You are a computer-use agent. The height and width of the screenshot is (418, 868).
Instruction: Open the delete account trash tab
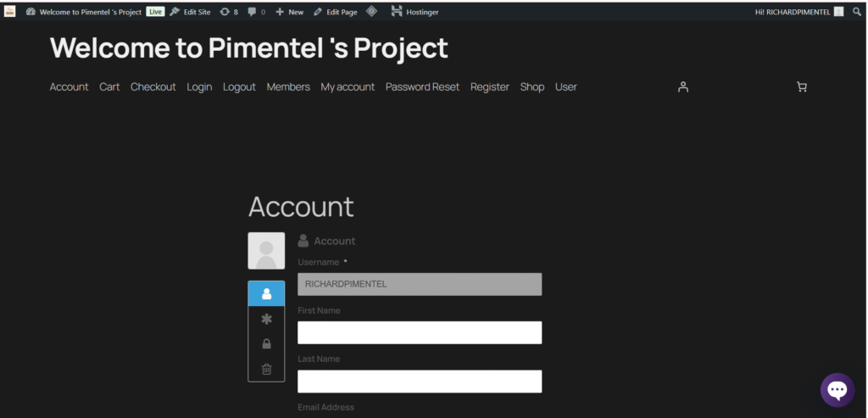(x=266, y=369)
